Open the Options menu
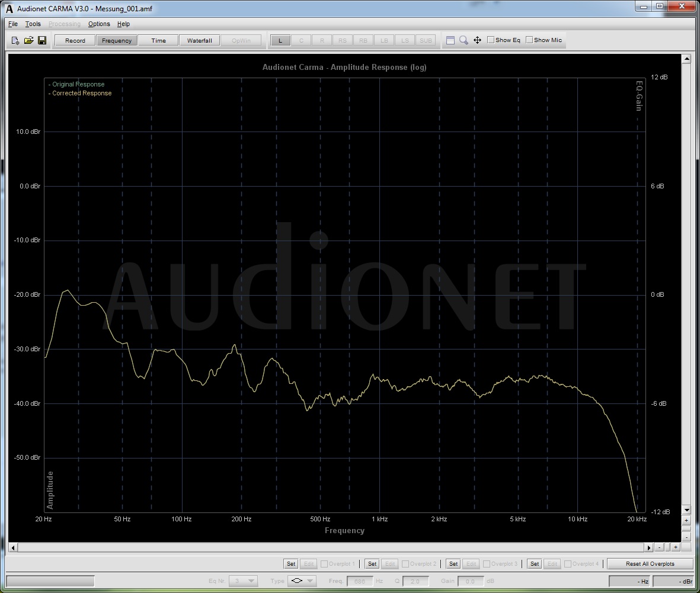This screenshot has width=700, height=593. pos(99,24)
